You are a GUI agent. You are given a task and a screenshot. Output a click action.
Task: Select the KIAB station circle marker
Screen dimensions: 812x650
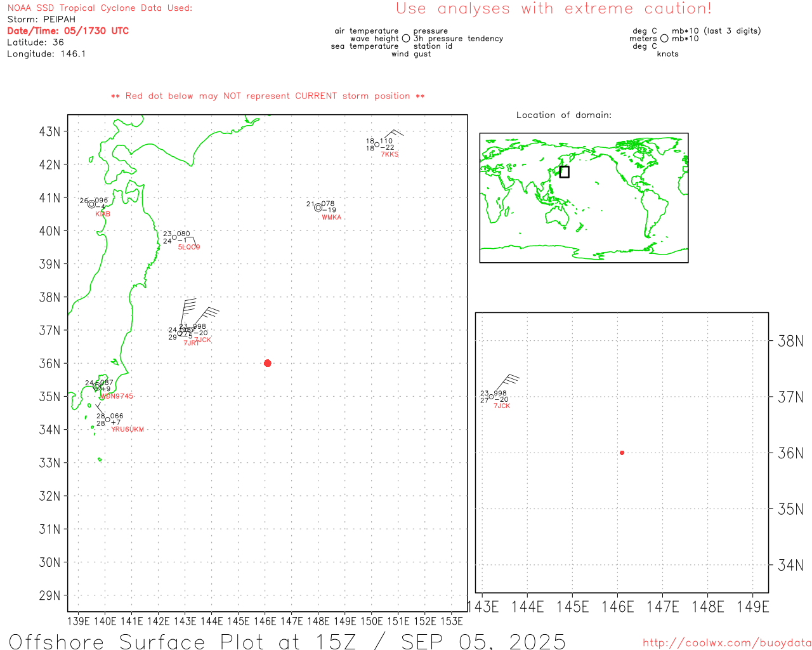click(x=91, y=204)
